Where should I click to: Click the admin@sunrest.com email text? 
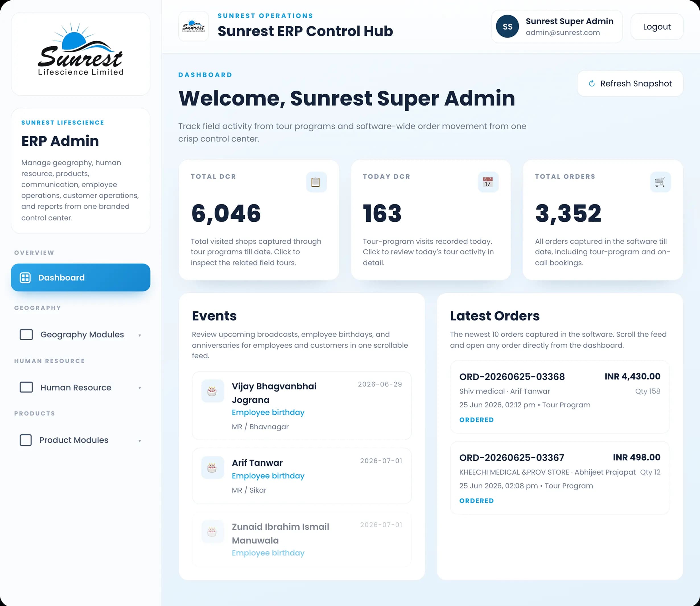[x=563, y=32]
